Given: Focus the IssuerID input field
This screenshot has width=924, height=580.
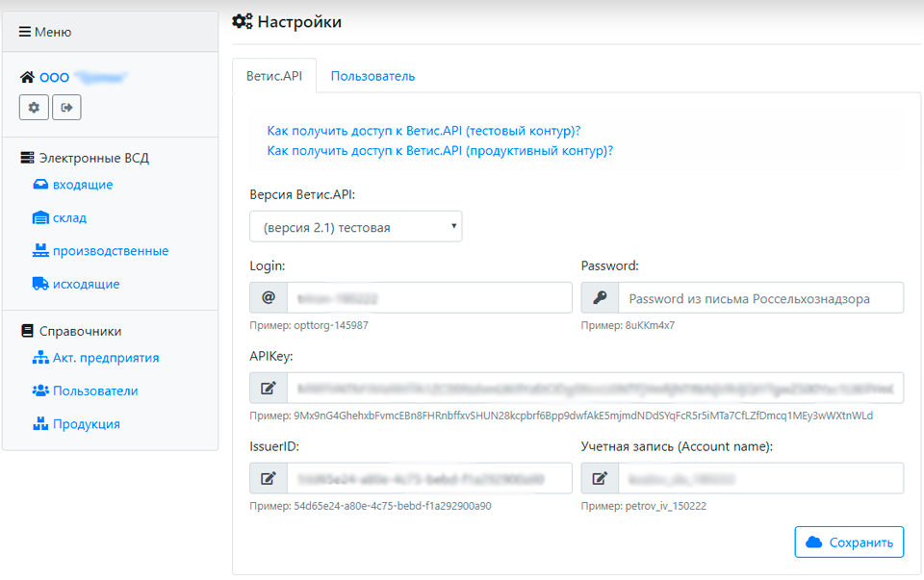Looking at the screenshot, I should click(x=429, y=478).
